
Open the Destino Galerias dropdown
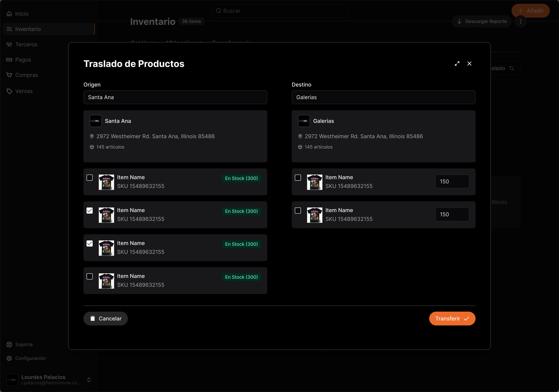tap(383, 97)
